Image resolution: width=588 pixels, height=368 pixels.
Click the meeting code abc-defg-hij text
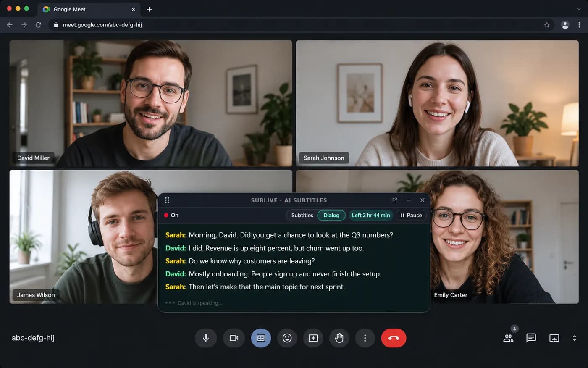coord(33,338)
